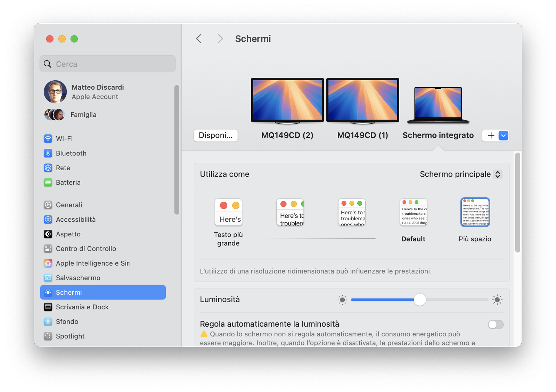This screenshot has height=392, width=556.
Task: Open Famiglia sharing settings
Action: tap(103, 115)
